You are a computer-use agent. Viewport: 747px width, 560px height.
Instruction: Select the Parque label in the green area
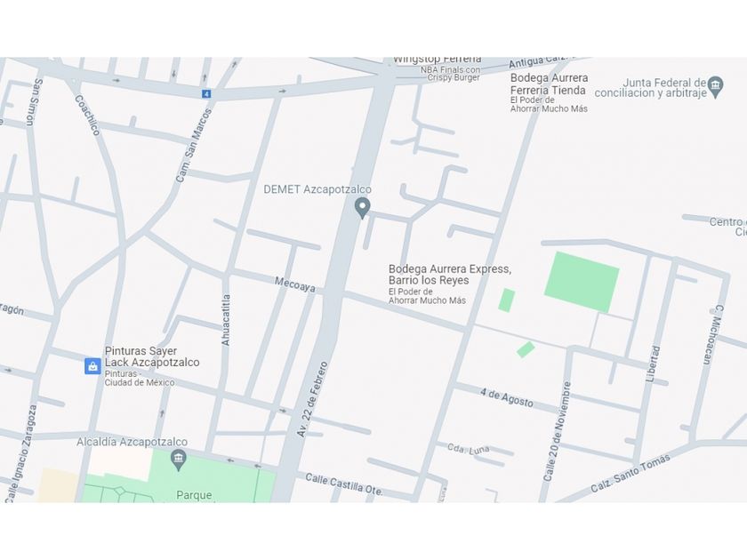tap(194, 495)
